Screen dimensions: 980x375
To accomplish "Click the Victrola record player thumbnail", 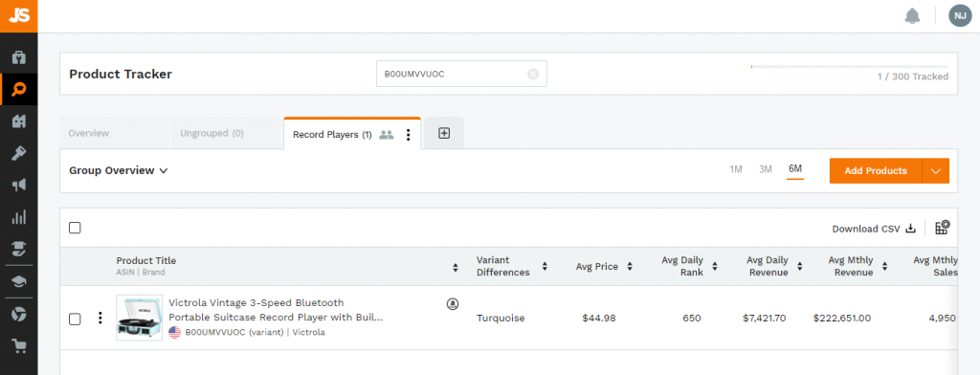I will pyautogui.click(x=139, y=319).
